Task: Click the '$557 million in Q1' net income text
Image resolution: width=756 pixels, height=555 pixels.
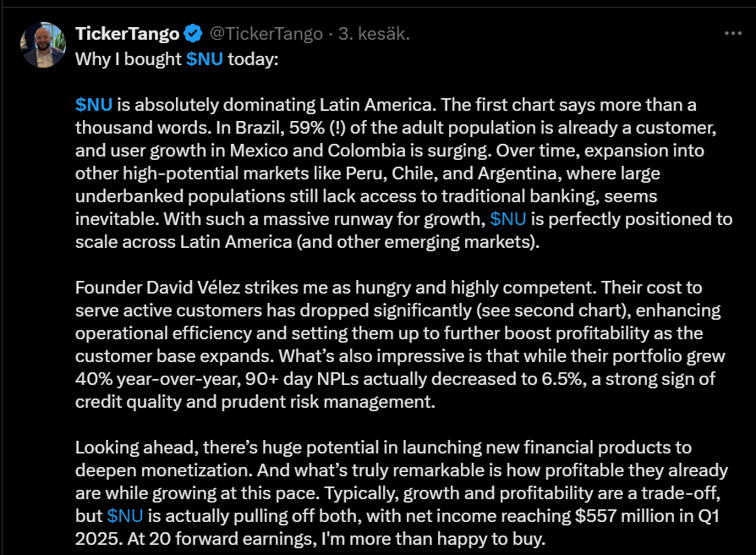Action: coord(647,516)
